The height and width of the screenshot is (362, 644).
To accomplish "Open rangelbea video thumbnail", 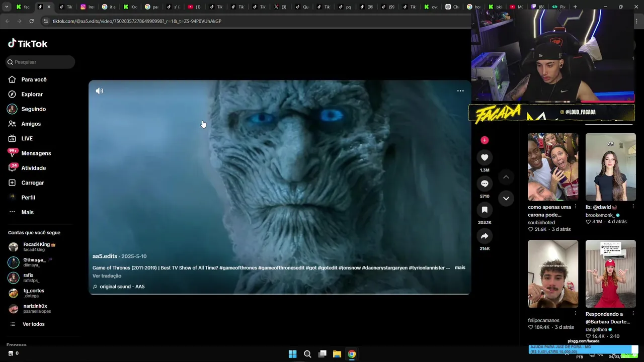I will click(x=610, y=274).
